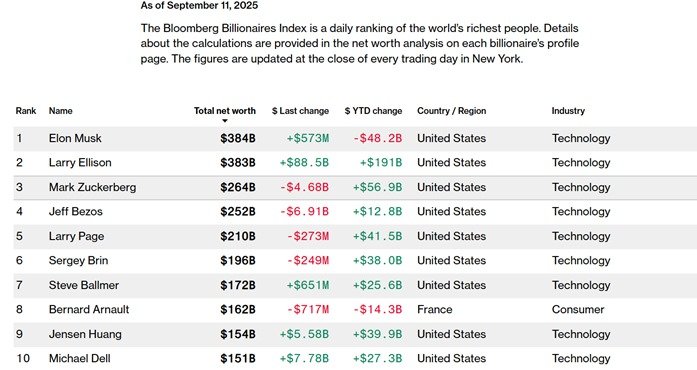Sort table by $ Last change header
697x370 pixels.
coord(300,111)
